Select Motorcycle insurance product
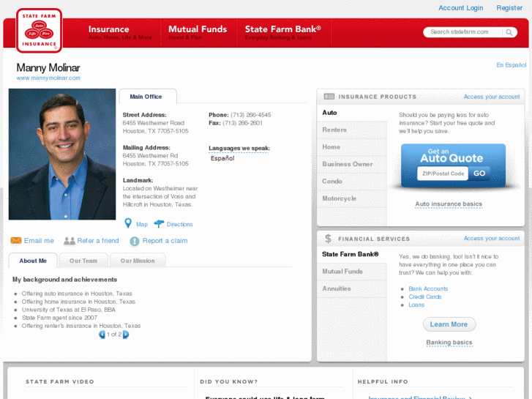Viewport: 532px width, 399px height. click(352, 198)
